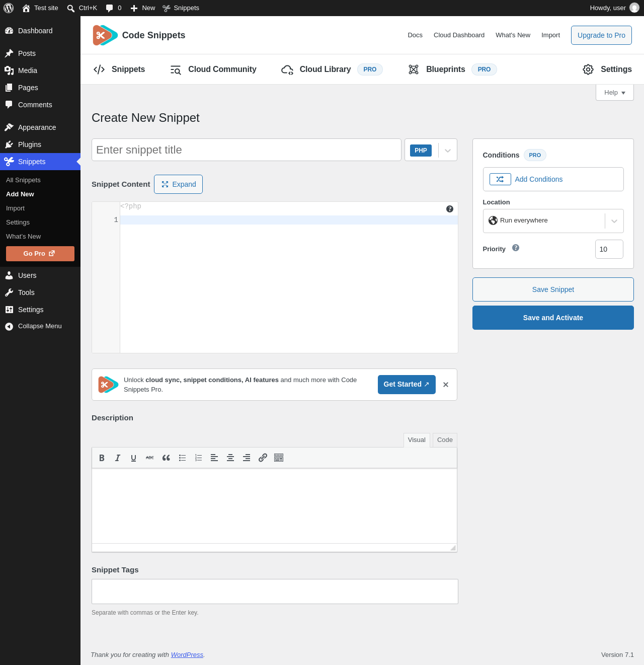The image size is (644, 665).
Task: Open the Ctrl+K search command
Action: coord(82,8)
